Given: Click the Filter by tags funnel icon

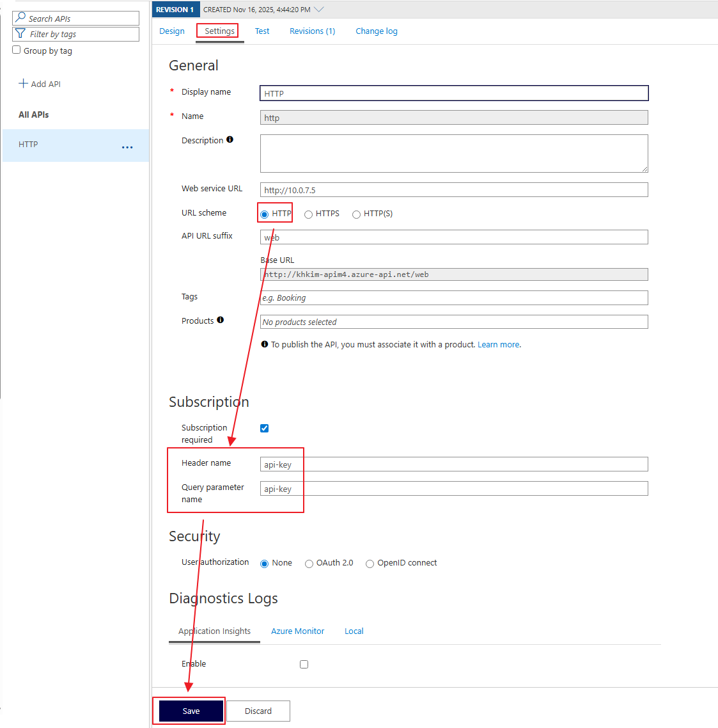Looking at the screenshot, I should pyautogui.click(x=20, y=33).
